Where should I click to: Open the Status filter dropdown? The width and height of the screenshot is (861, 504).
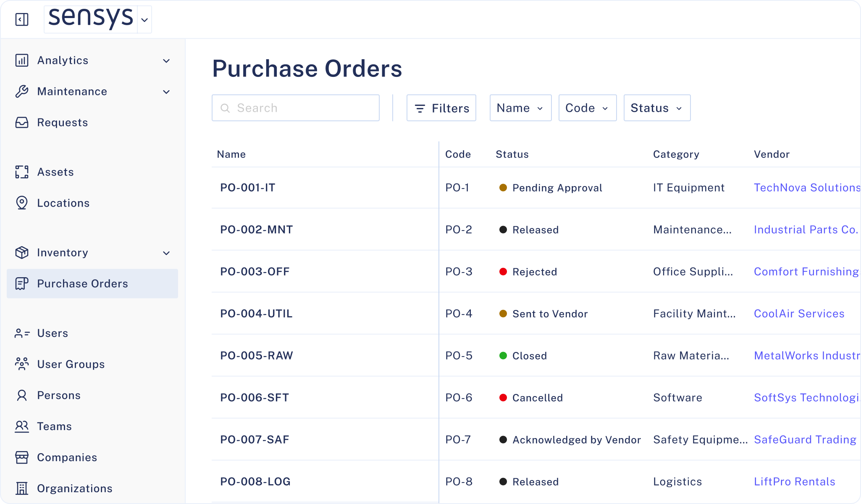pos(657,108)
